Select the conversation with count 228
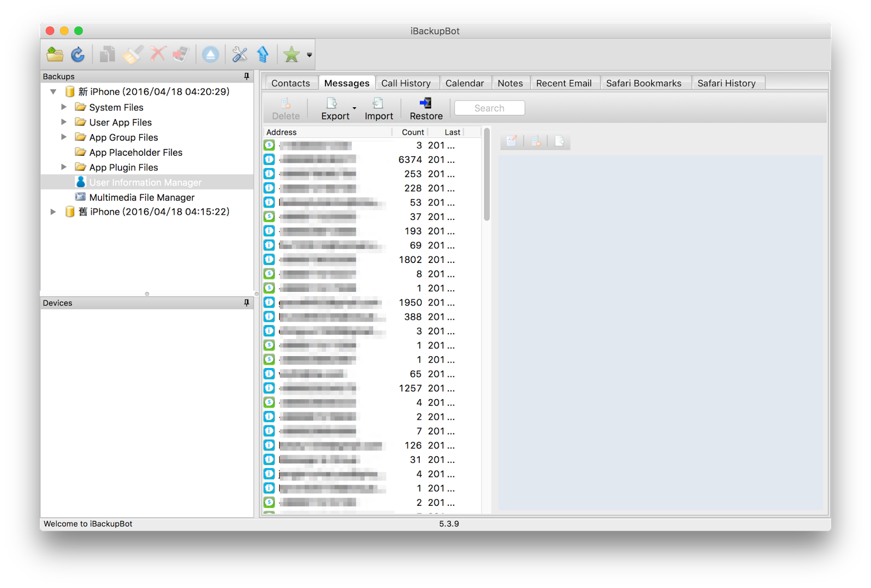The image size is (871, 588). [372, 188]
